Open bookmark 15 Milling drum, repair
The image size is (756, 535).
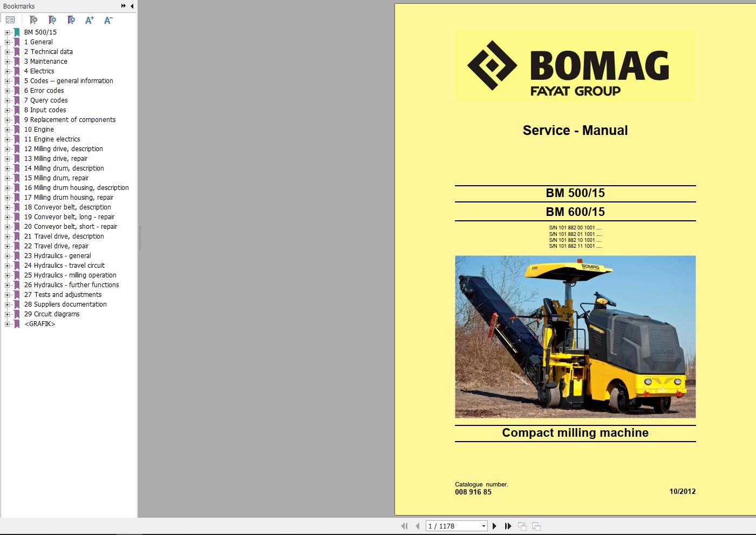tap(56, 178)
